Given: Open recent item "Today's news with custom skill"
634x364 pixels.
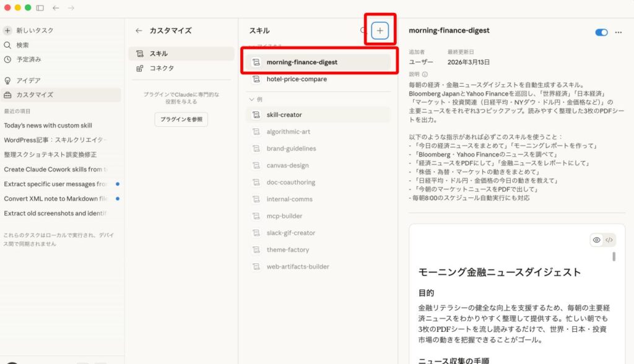Looking at the screenshot, I should (48, 125).
